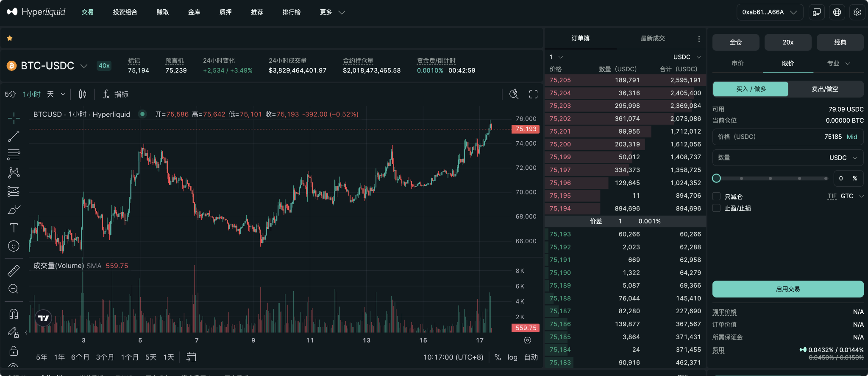Viewport: 868px width, 376px height.
Task: Select the crosshair cursor tool
Action: (x=14, y=118)
